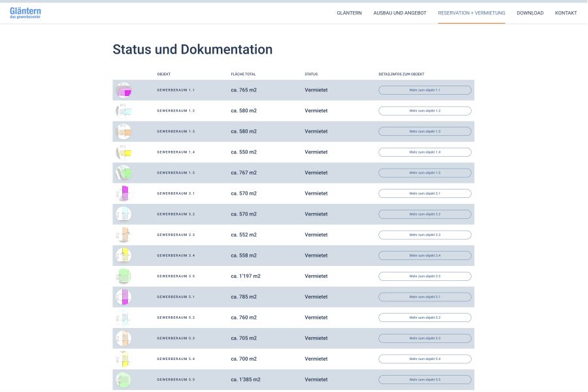
Task: Go to the Gläntern menu item
Action: click(x=349, y=13)
